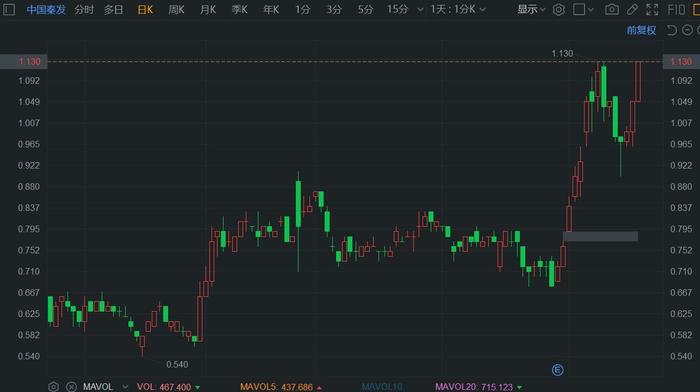Select the drawing pencil tool
Screen dimensions: 700x392
[x=632, y=9]
